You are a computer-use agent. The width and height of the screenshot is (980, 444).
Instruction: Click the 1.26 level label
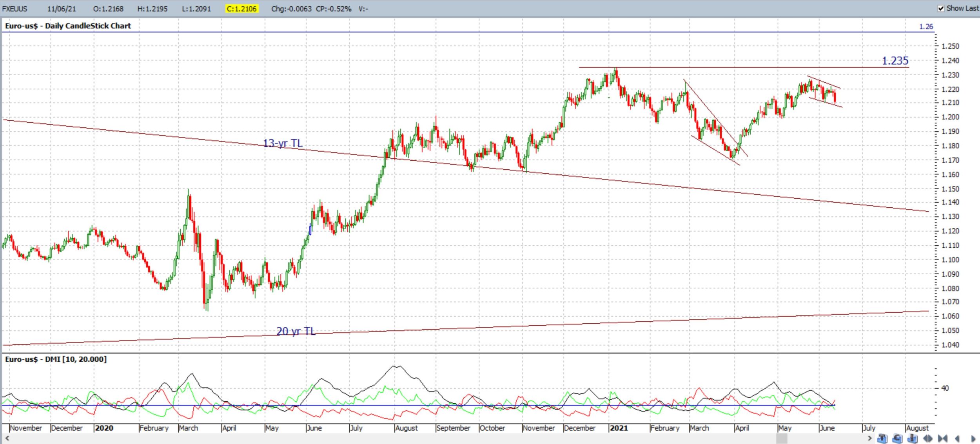tap(926, 27)
